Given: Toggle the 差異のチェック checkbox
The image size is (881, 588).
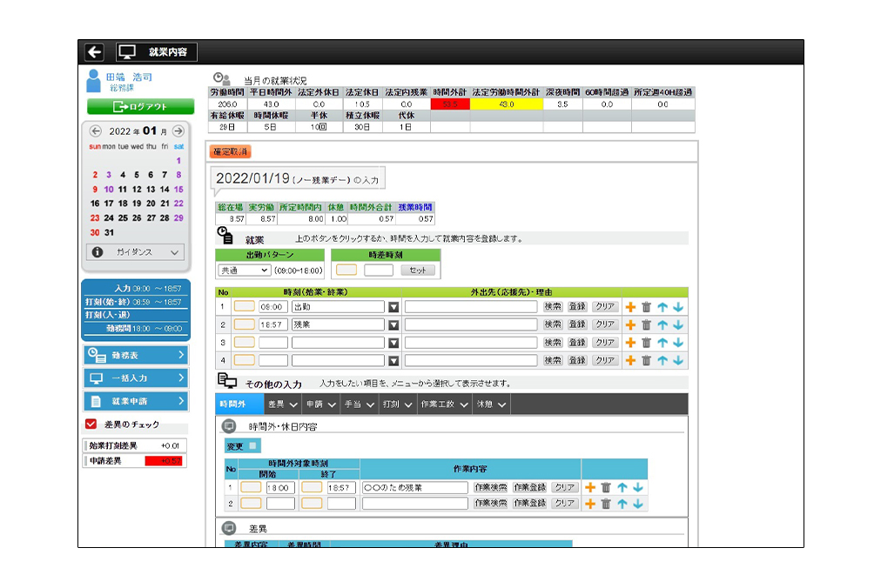Looking at the screenshot, I should (91, 424).
